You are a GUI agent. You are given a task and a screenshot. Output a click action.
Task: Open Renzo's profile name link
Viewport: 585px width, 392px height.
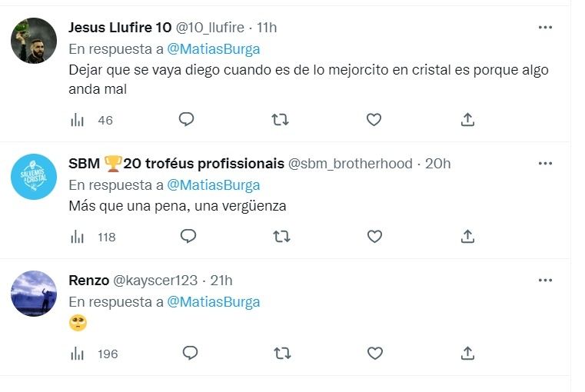point(88,281)
